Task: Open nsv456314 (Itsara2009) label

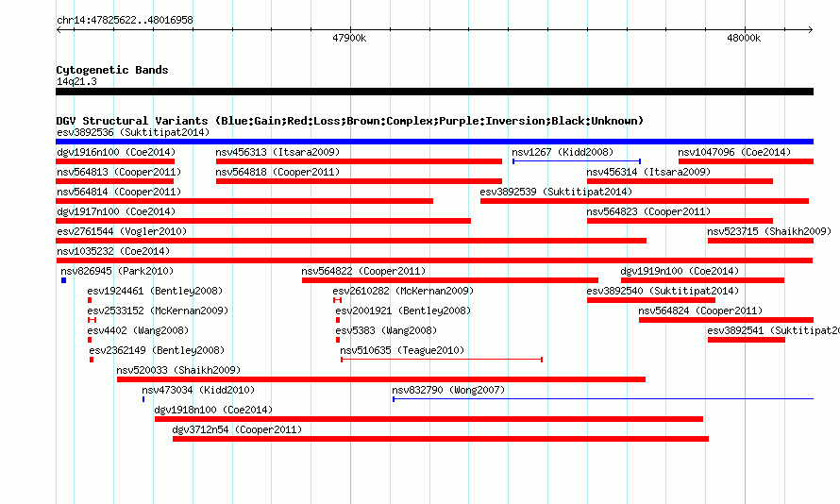Action: tap(648, 172)
